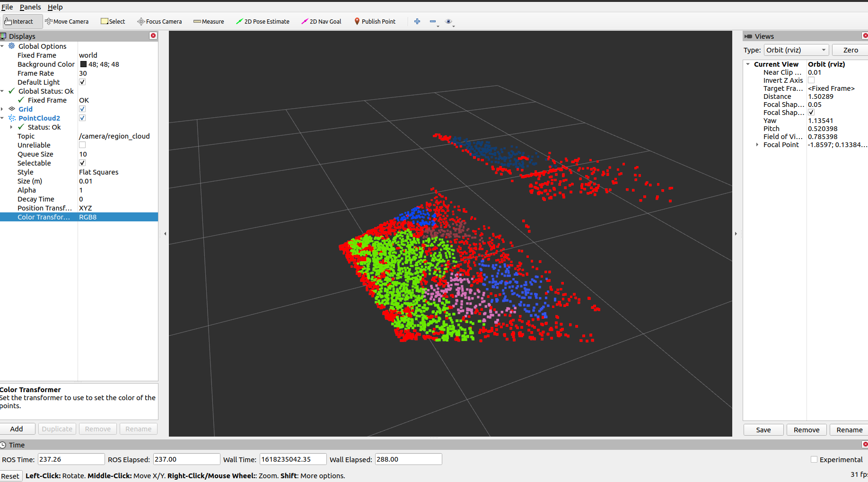Reset the simulation with Reset button

tap(10, 476)
